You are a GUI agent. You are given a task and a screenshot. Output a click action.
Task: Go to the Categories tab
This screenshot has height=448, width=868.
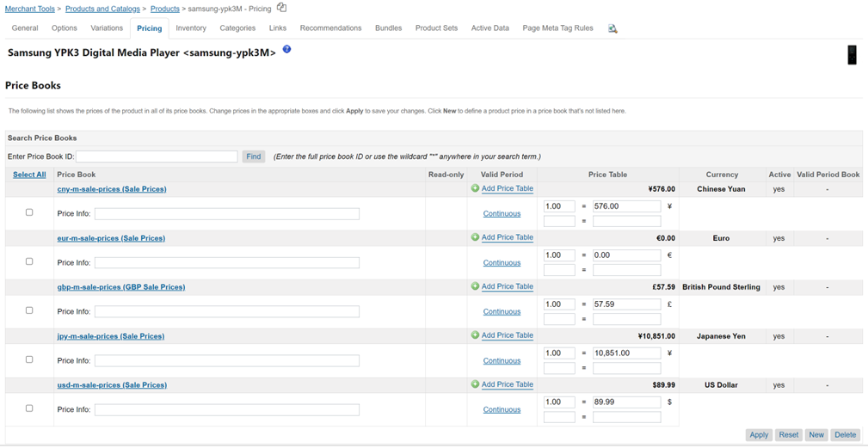coord(237,28)
